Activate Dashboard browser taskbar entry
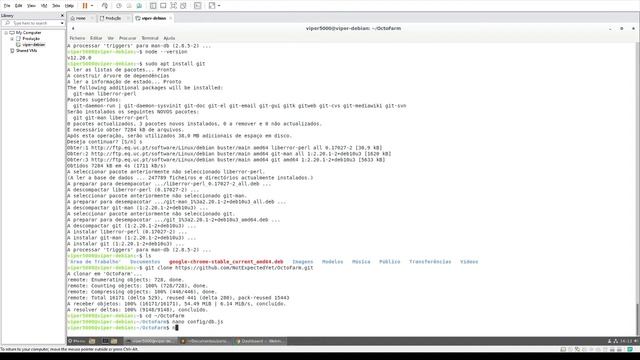Image resolution: width=640 pixels, height=360 pixels. click(260, 341)
